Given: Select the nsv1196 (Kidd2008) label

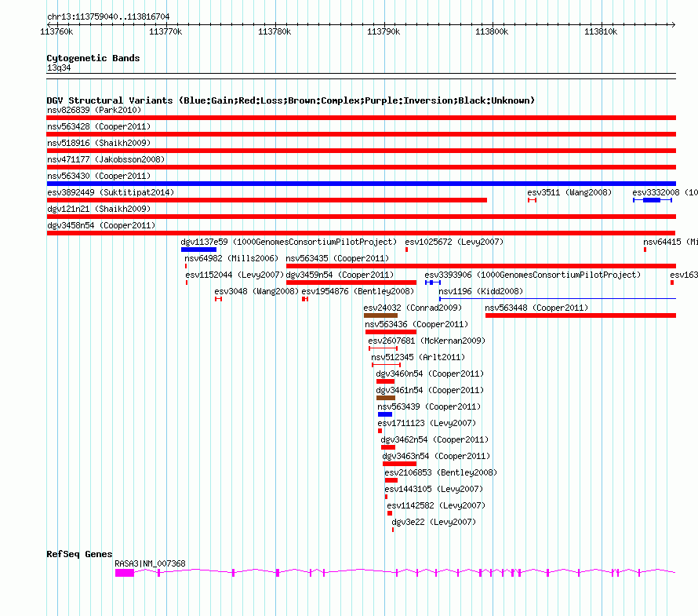Looking at the screenshot, I should click(x=481, y=291).
